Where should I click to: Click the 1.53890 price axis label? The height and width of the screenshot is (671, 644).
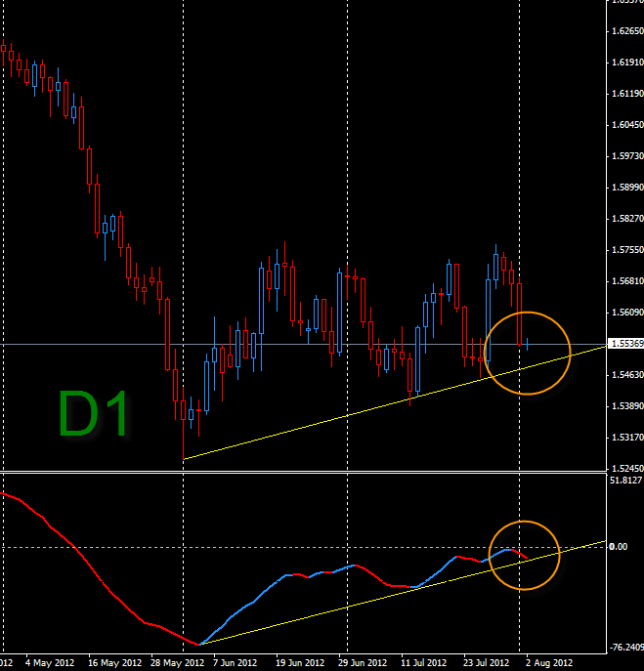tap(627, 406)
